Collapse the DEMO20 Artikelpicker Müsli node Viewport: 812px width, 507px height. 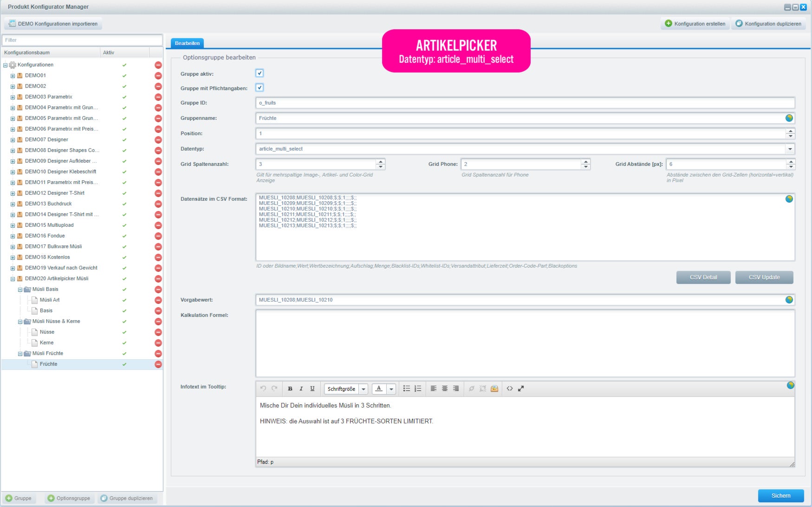13,279
